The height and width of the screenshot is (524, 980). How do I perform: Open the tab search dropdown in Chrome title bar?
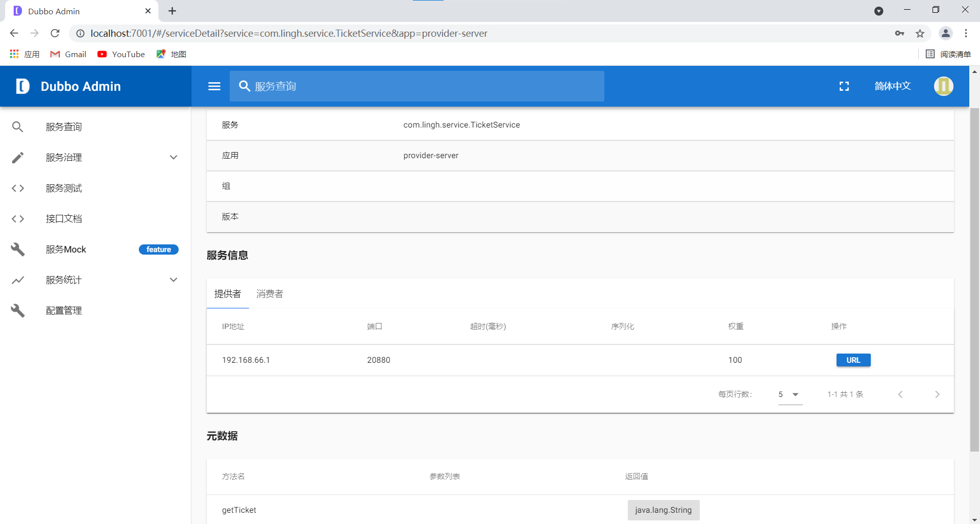click(879, 11)
